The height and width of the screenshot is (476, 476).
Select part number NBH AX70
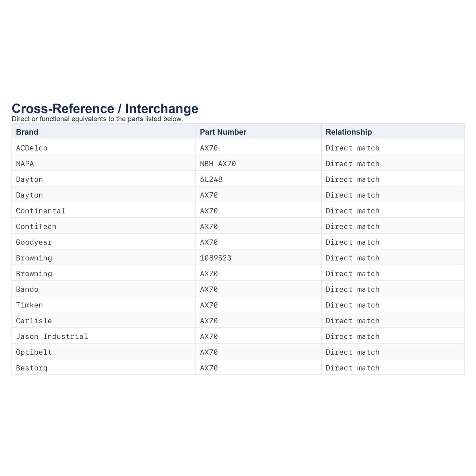218,164
